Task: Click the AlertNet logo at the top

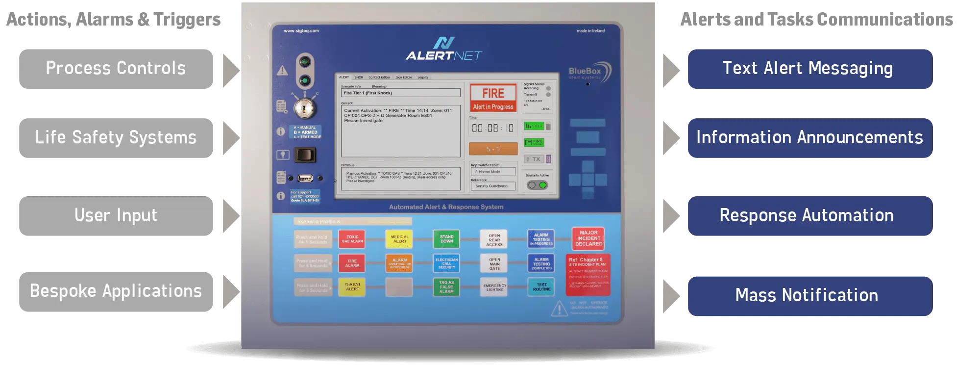Action: (444, 50)
